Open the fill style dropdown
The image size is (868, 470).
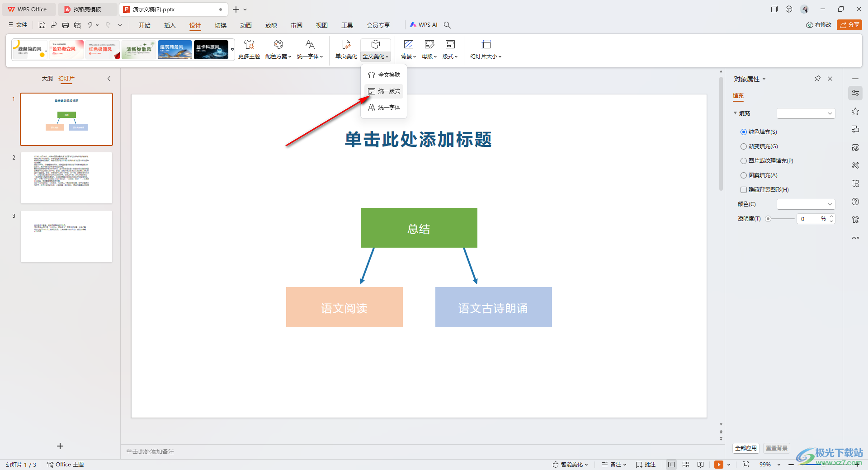click(806, 113)
